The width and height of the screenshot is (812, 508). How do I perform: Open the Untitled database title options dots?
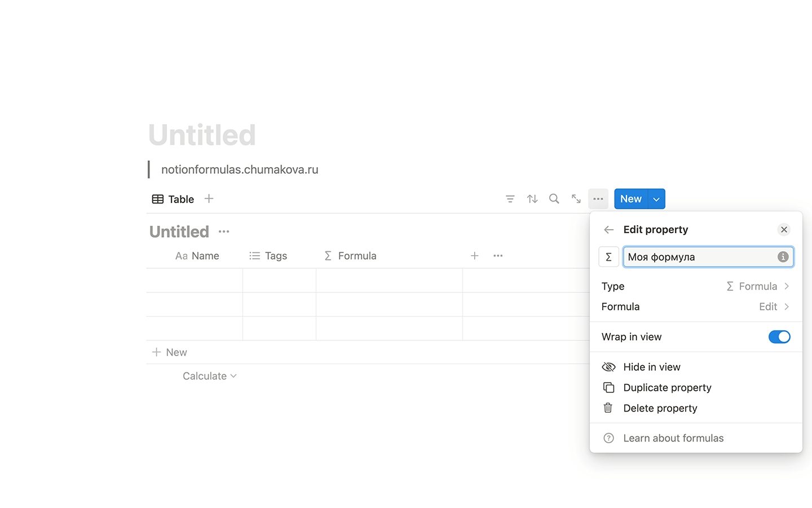[x=224, y=231]
